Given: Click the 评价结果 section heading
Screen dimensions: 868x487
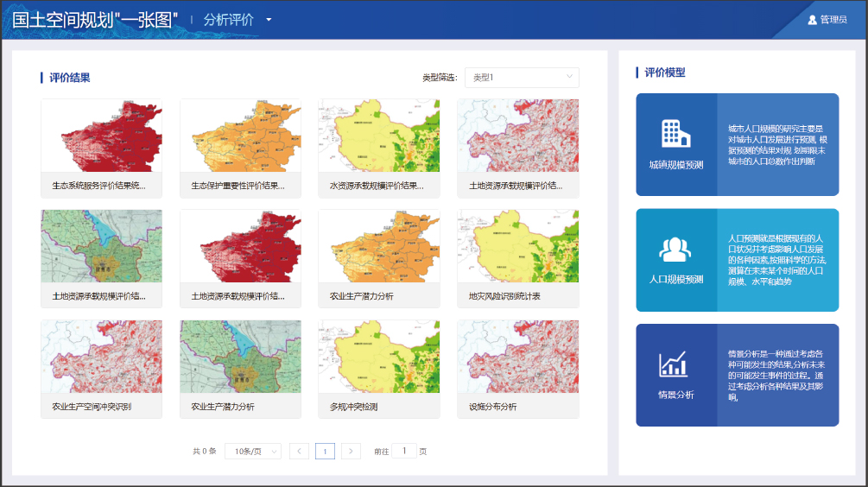Looking at the screenshot, I should pyautogui.click(x=70, y=78).
